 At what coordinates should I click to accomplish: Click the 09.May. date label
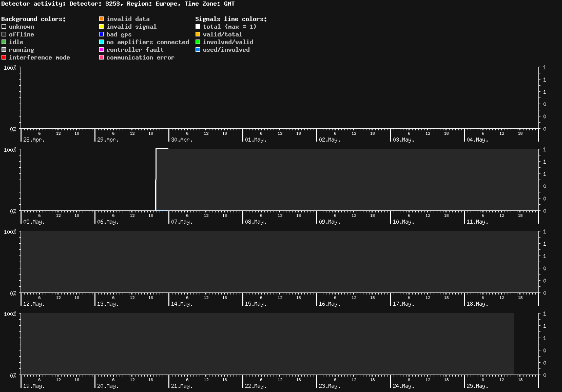coord(330,222)
